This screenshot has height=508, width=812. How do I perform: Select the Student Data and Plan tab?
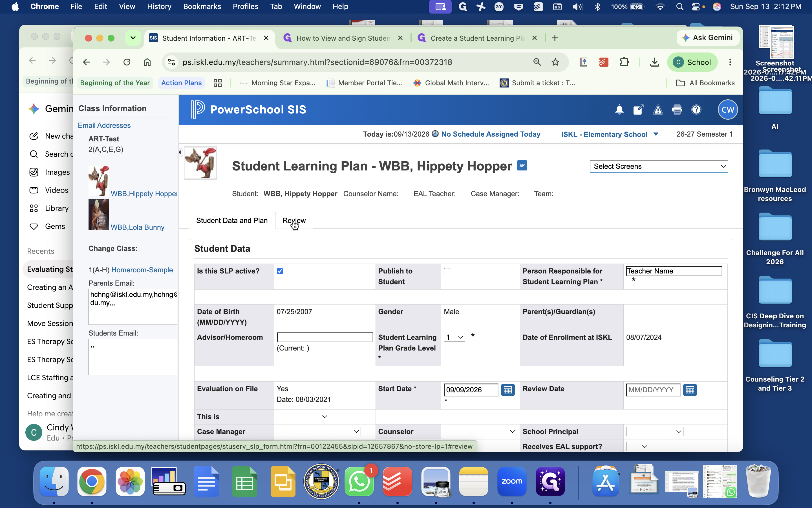[232, 220]
